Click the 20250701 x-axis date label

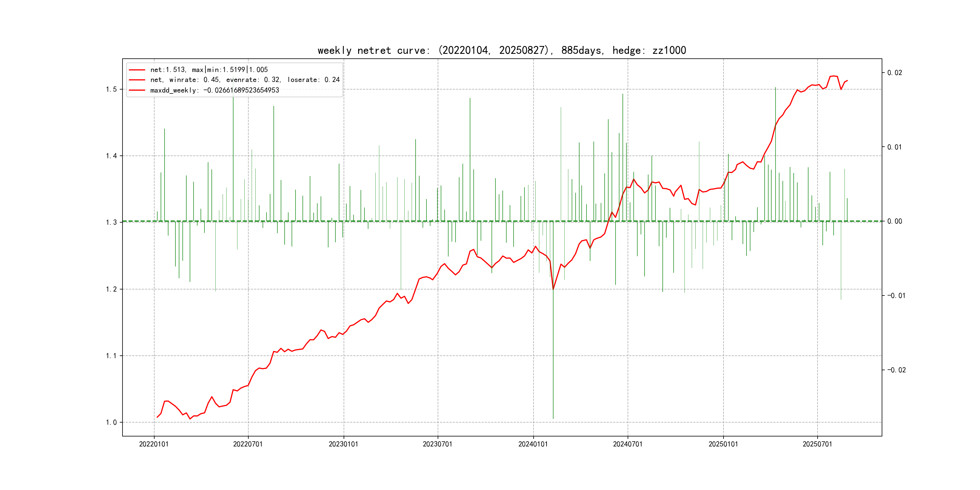(x=817, y=444)
